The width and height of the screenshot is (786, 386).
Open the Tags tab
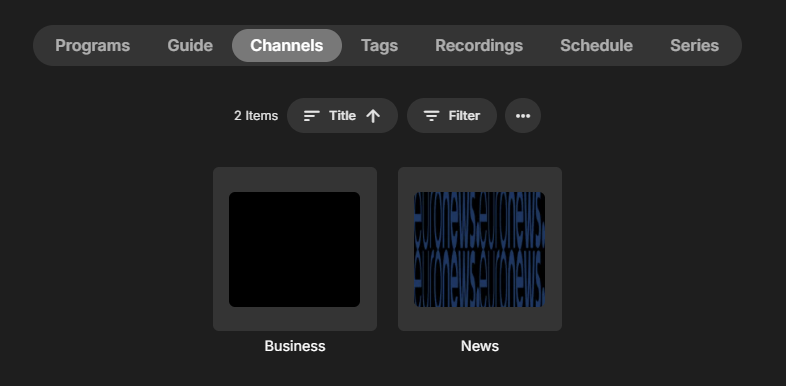[379, 46]
